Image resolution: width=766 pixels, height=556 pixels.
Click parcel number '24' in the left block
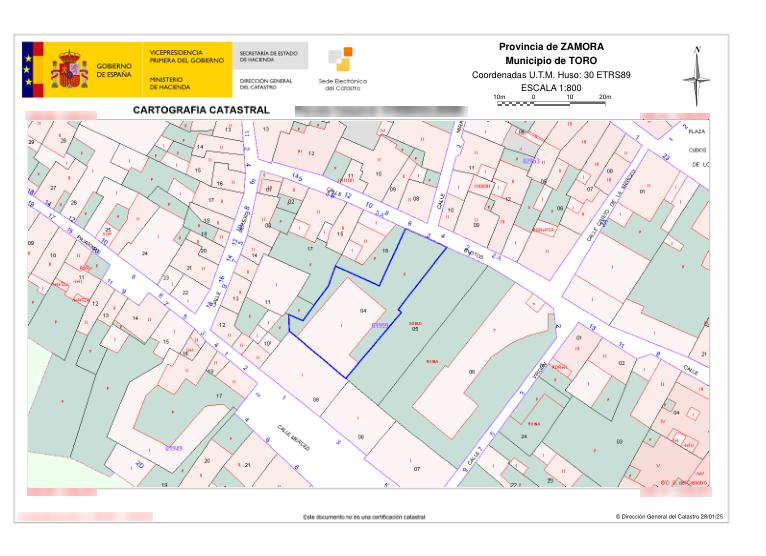145,253
